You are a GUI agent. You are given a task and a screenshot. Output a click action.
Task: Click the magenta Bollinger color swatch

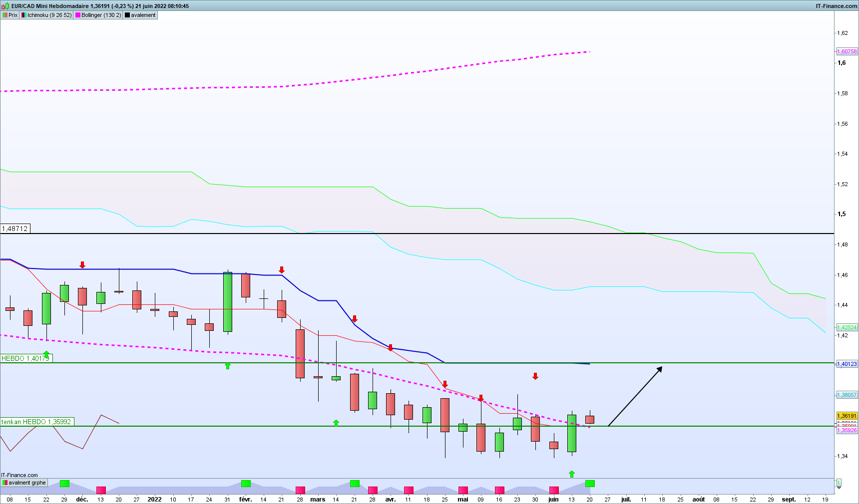point(78,15)
